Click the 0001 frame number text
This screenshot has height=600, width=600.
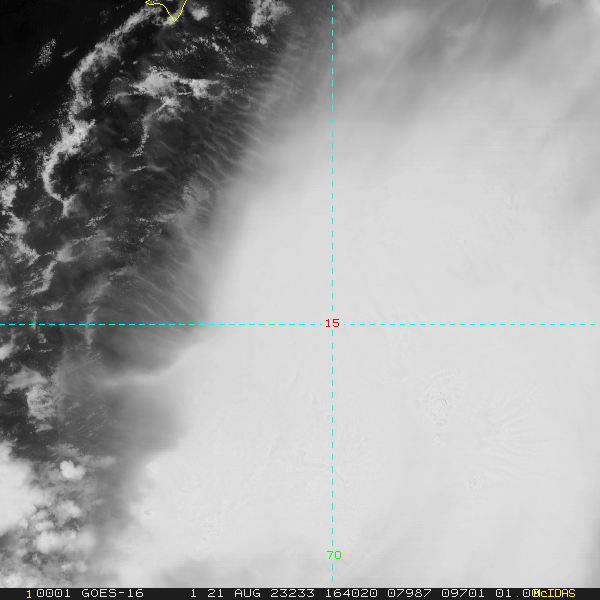[x=53, y=593]
